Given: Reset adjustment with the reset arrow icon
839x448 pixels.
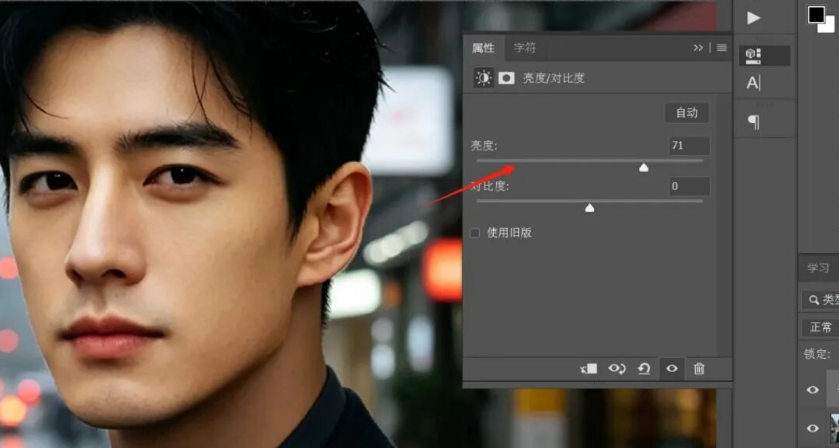Looking at the screenshot, I should [644, 369].
